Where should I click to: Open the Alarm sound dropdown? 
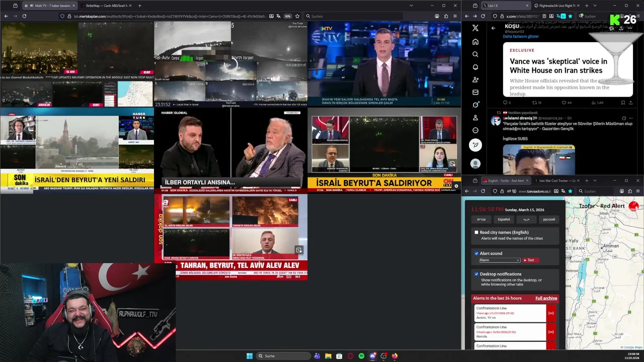[500, 260]
